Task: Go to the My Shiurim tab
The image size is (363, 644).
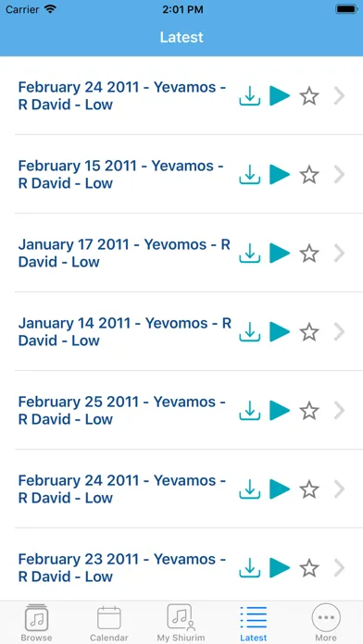Action: pyautogui.click(x=181, y=623)
